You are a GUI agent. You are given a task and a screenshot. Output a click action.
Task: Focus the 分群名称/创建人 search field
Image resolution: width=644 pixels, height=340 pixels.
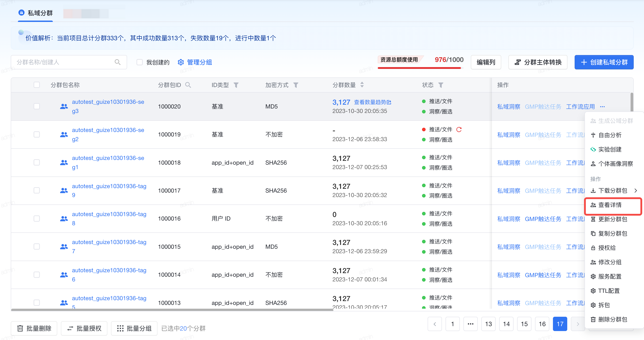[69, 62]
